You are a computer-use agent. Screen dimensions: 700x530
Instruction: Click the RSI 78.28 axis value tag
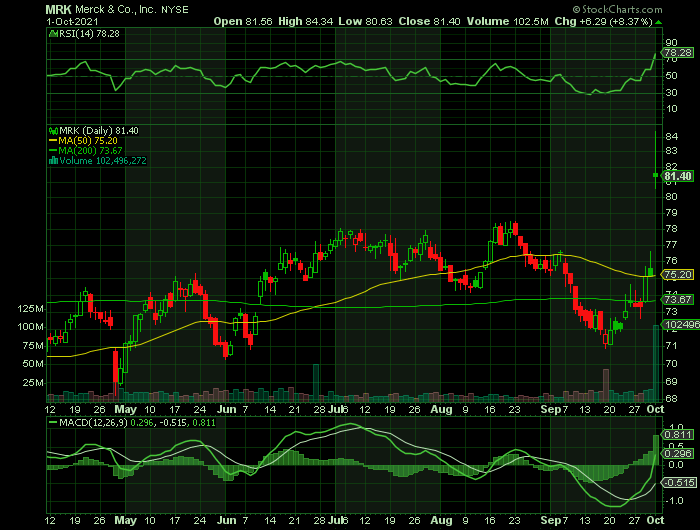(678, 53)
